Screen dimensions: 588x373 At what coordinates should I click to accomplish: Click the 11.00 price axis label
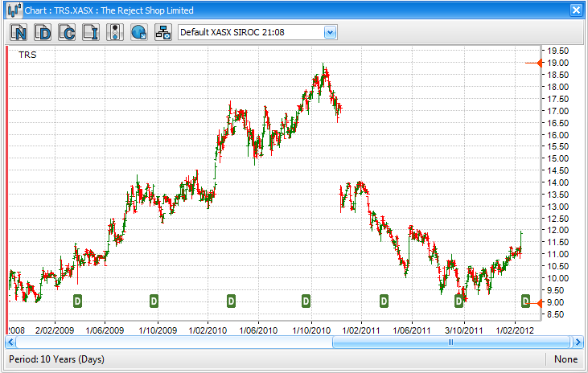pyautogui.click(x=557, y=254)
